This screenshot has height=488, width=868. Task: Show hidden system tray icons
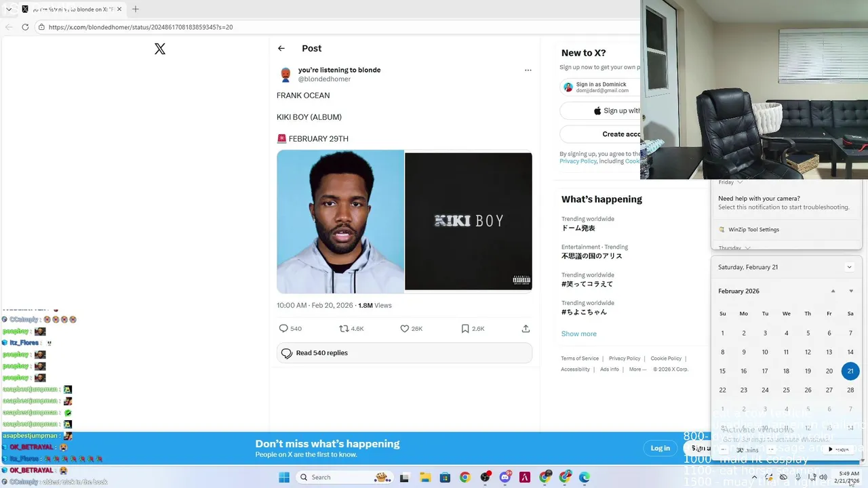[x=754, y=477]
